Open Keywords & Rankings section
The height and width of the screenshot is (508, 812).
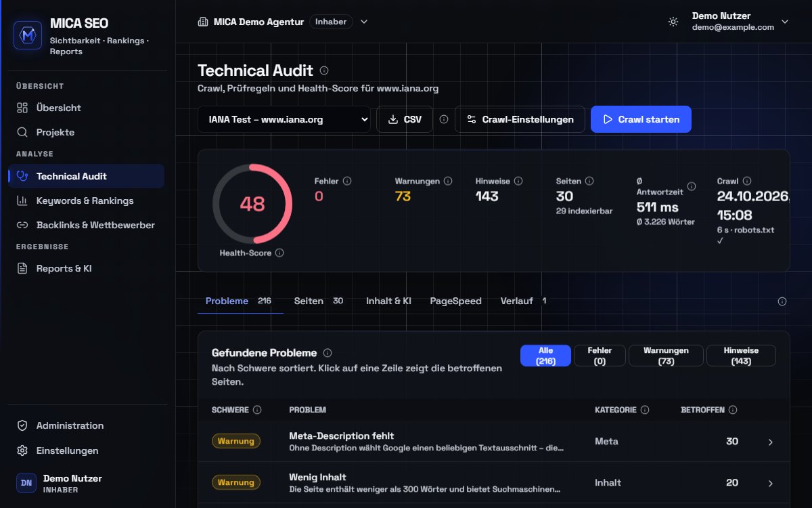[x=87, y=200]
